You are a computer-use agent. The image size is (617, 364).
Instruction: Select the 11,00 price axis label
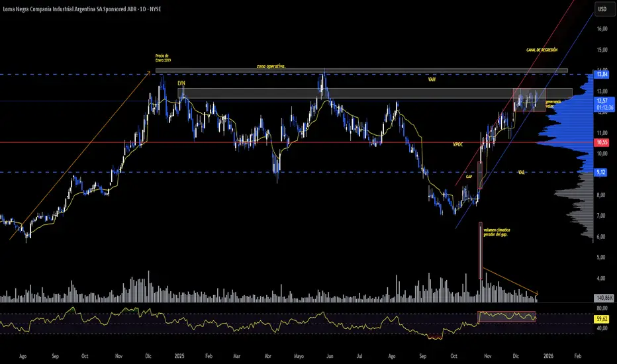click(x=602, y=132)
